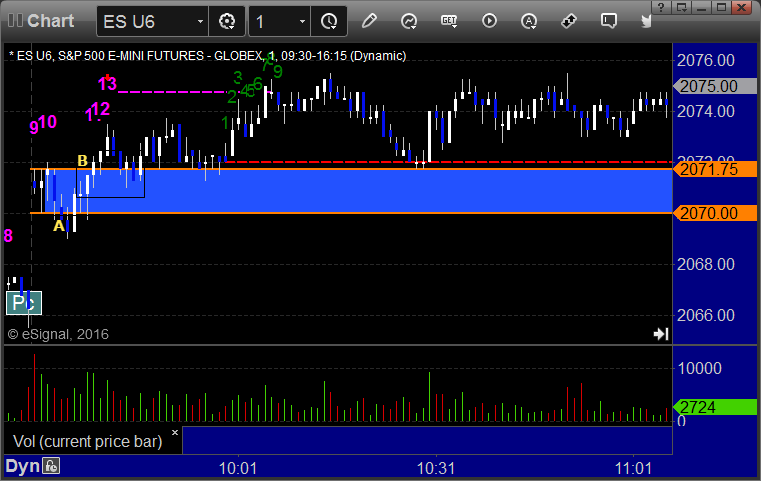Click the lock icon next to Dyn
Image resolution: width=761 pixels, height=481 pixels.
(51, 466)
